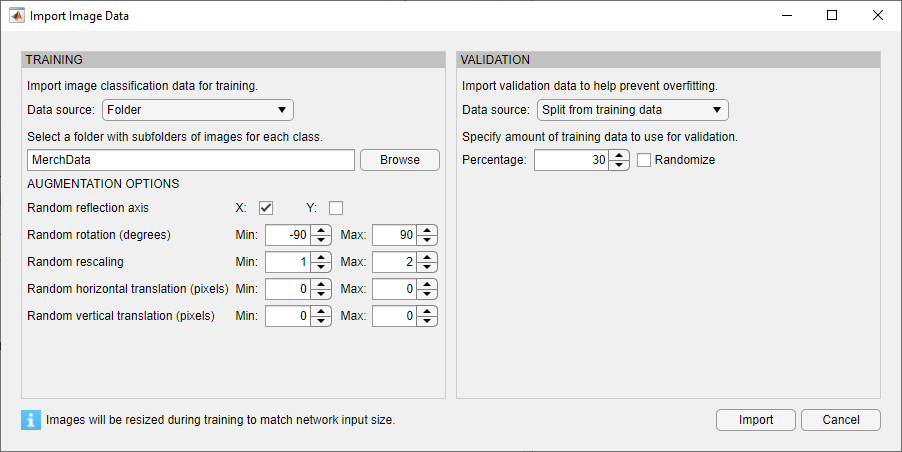The image size is (902, 452).
Task: Decrease the validation Percentage spinner value
Action: point(620,165)
